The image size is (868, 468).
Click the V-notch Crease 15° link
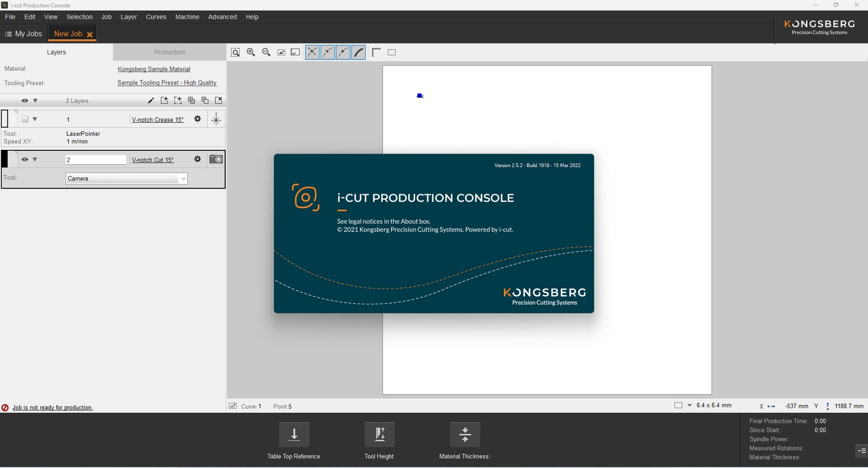[158, 119]
